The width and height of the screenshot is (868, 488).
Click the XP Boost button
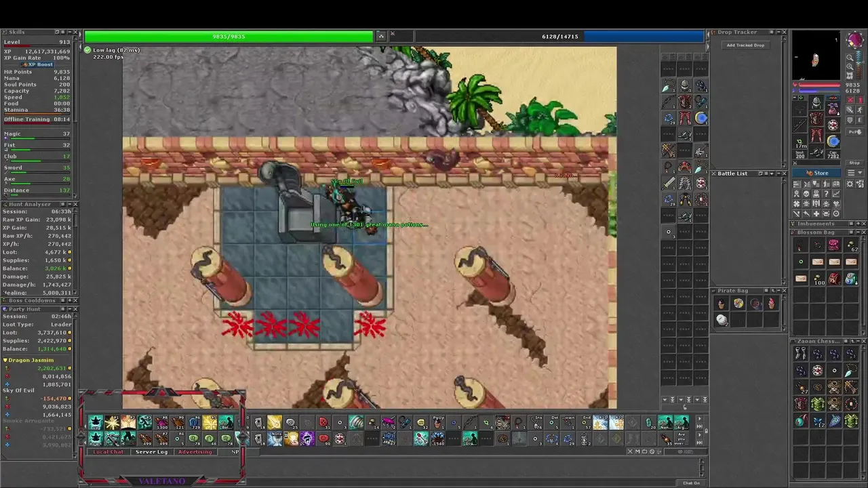37,64
